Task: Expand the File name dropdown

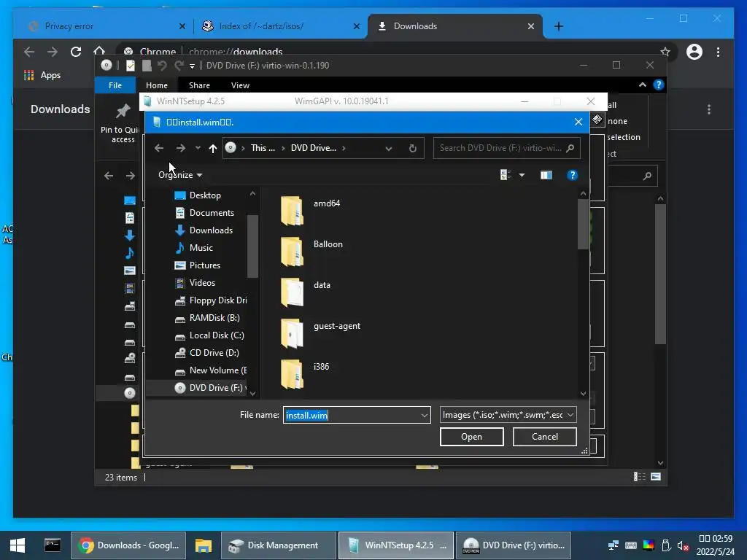Action: (x=424, y=415)
